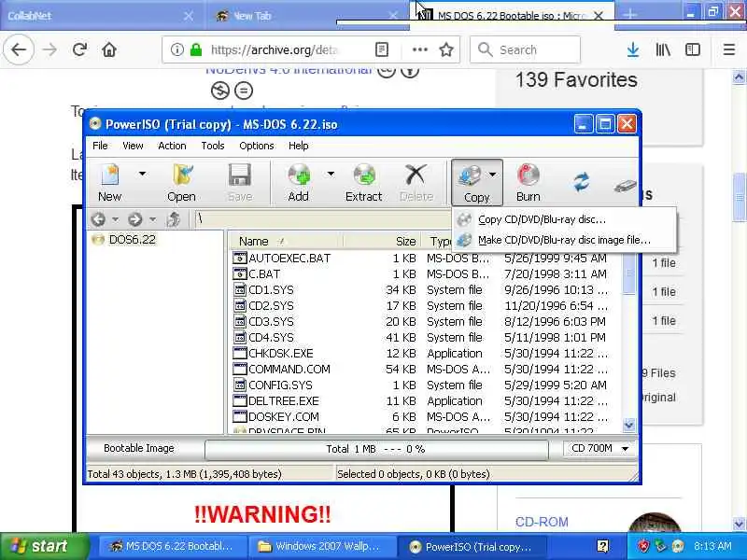
Task: Select Copy CD/DVD/Blu-ray disc… menu entry
Action: (x=543, y=219)
